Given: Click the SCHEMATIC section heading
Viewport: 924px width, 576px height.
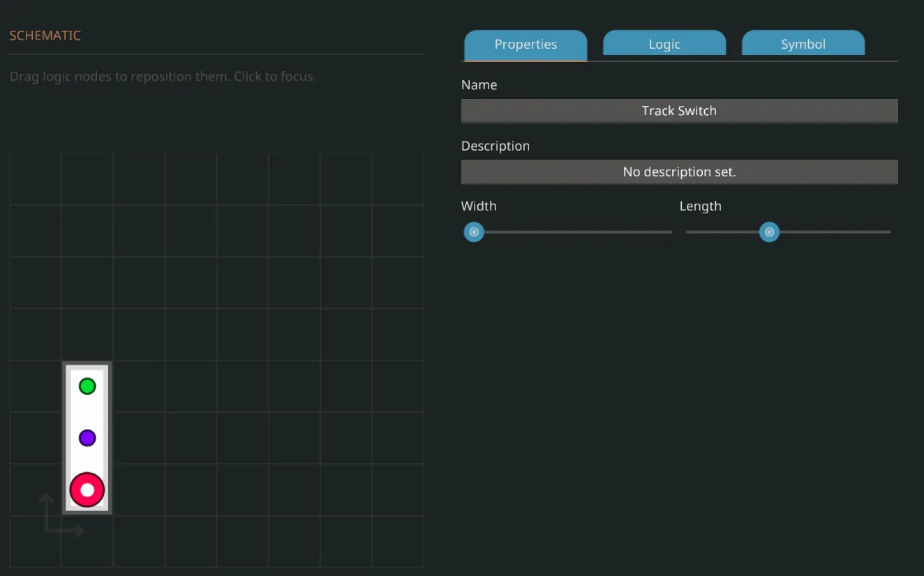Looking at the screenshot, I should point(45,36).
